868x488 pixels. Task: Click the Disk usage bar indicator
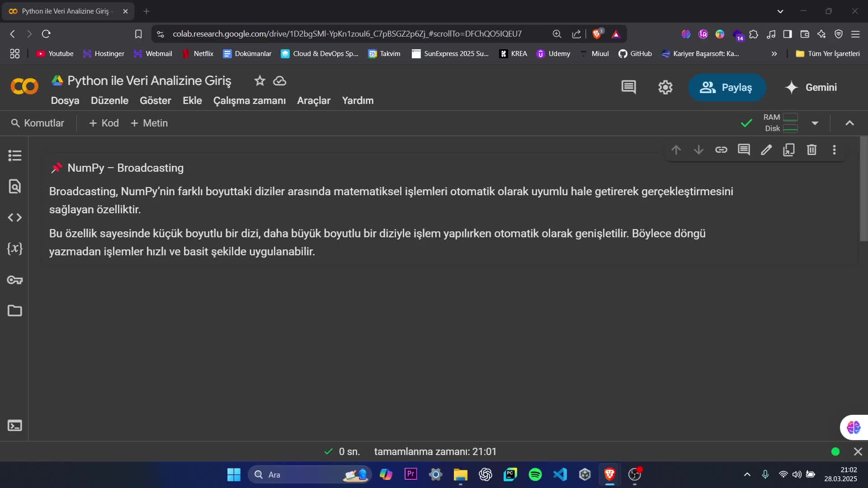click(790, 128)
